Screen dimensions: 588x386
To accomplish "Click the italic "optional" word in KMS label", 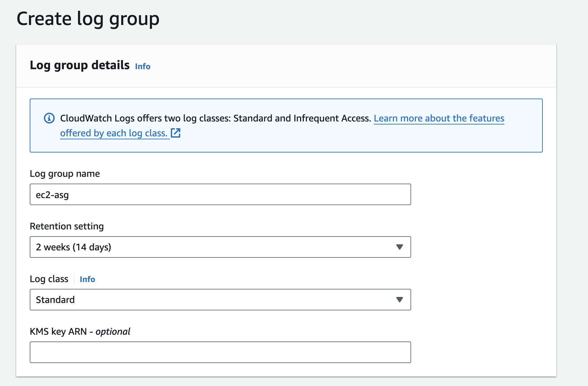I will click(x=113, y=332).
